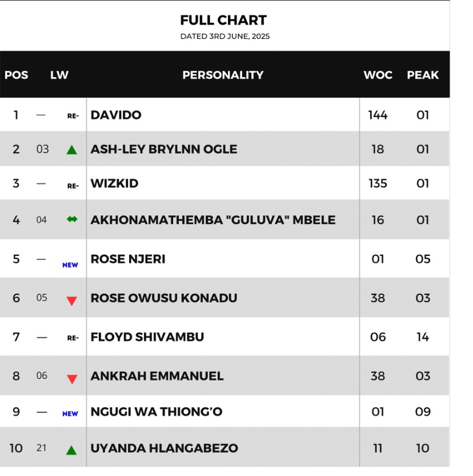
Task: Open the Wizkid chart entry
Action: coord(114,183)
